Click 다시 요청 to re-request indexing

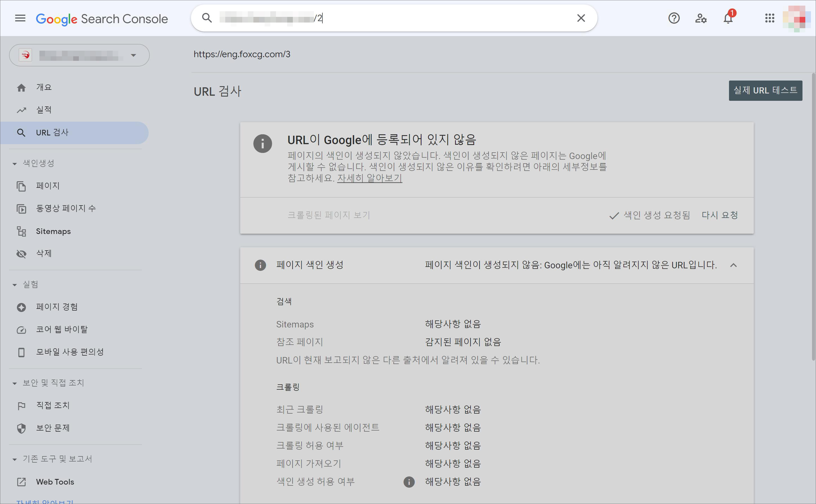point(720,215)
